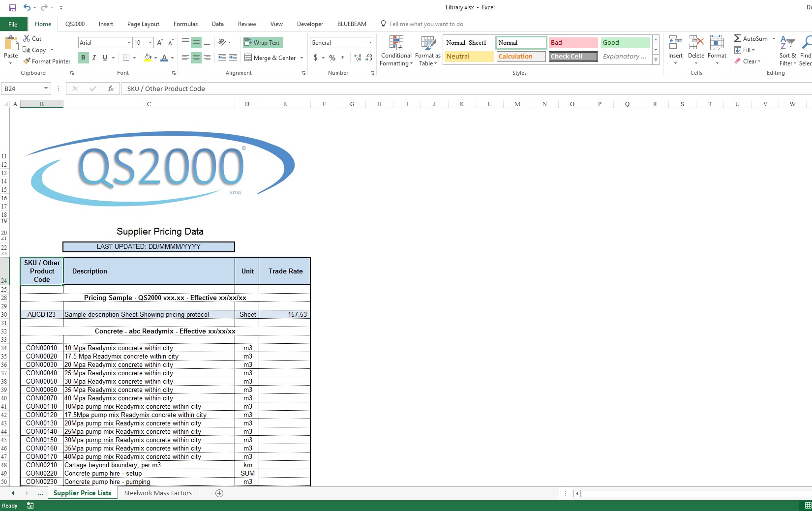This screenshot has width=812, height=511.
Task: Toggle italic formatting
Action: click(x=94, y=58)
